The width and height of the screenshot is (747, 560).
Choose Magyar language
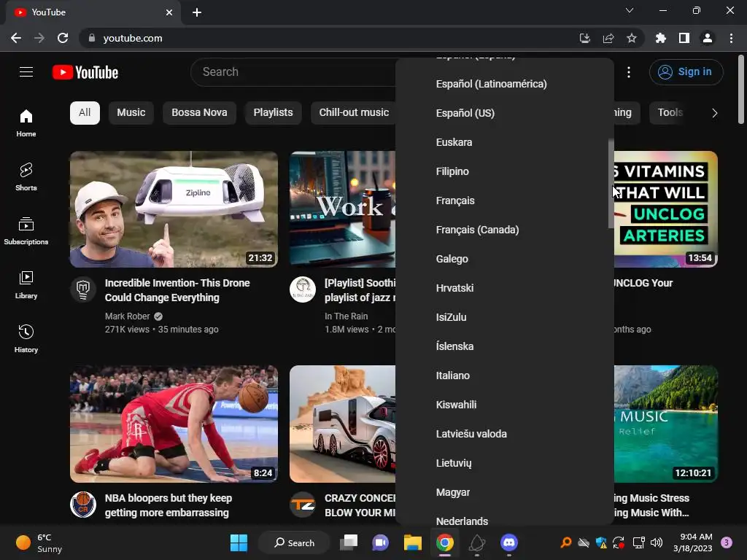pos(505,492)
